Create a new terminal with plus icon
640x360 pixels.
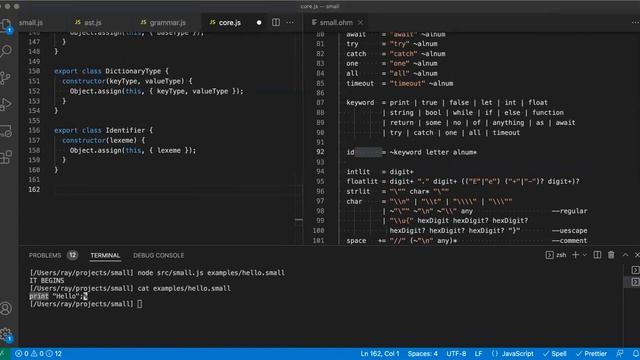click(576, 255)
